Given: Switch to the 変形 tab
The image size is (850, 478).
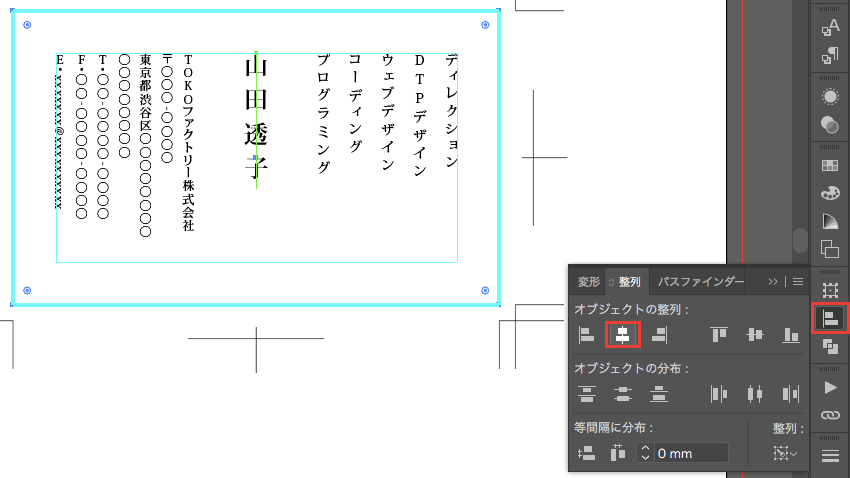Looking at the screenshot, I should 589,282.
